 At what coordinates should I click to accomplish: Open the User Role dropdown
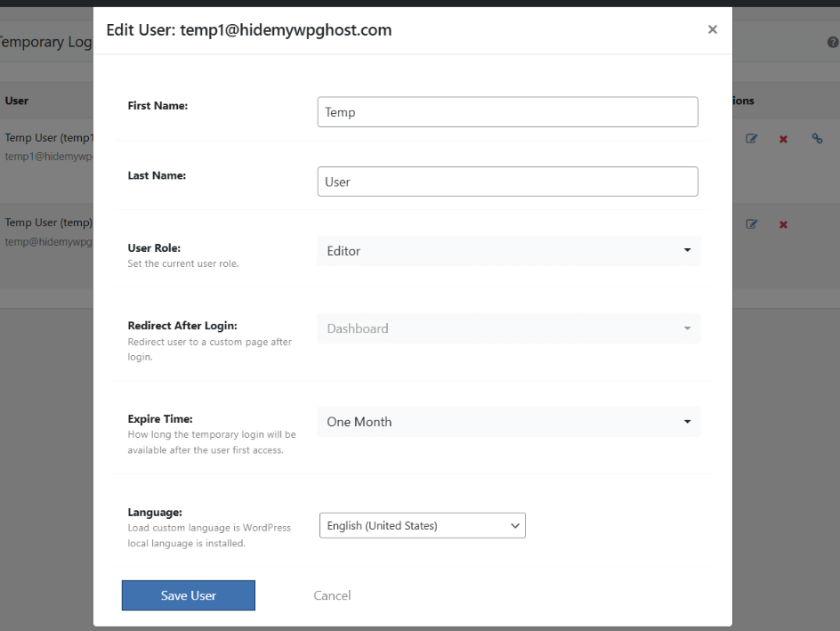point(508,251)
